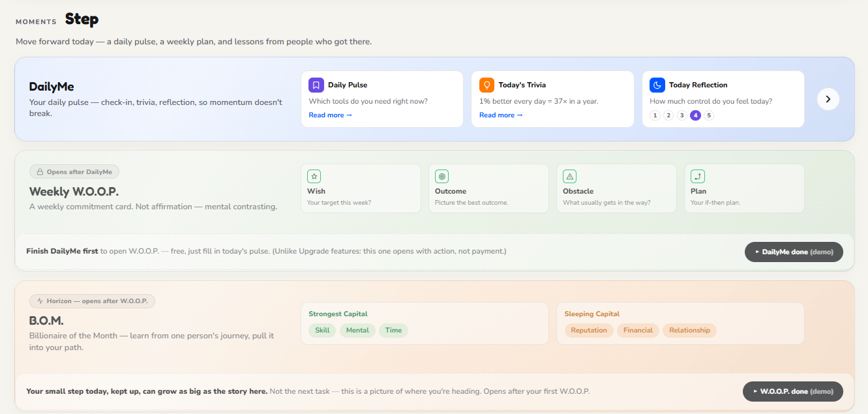Click the orange Today's Trivia lightbulb icon

click(486, 85)
